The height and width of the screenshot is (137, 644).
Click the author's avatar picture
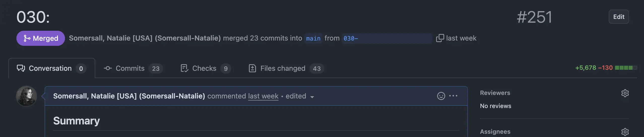[x=26, y=96]
